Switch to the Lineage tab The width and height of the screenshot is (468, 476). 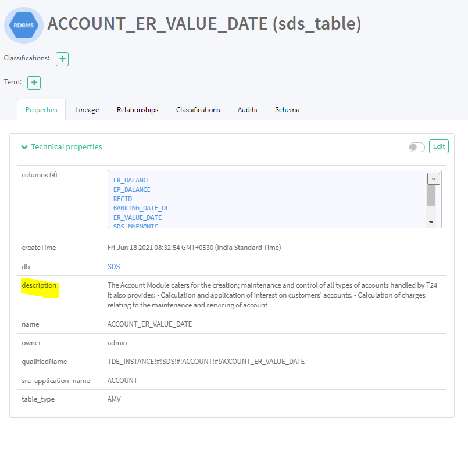tap(87, 110)
